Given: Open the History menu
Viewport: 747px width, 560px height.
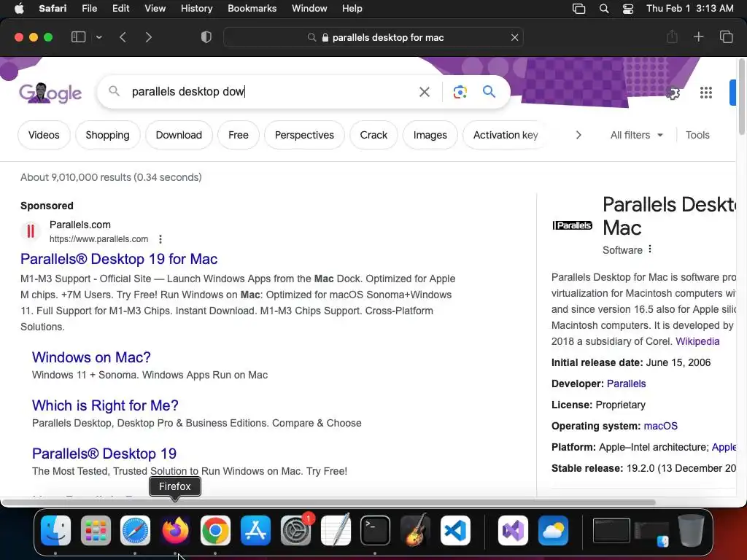Looking at the screenshot, I should click(196, 9).
